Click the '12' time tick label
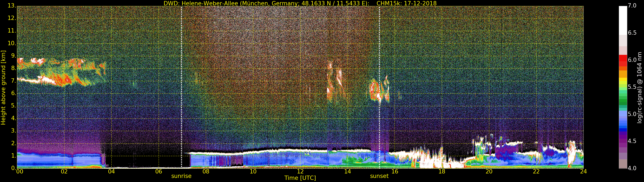This screenshot has width=644, height=182. coord(300,172)
